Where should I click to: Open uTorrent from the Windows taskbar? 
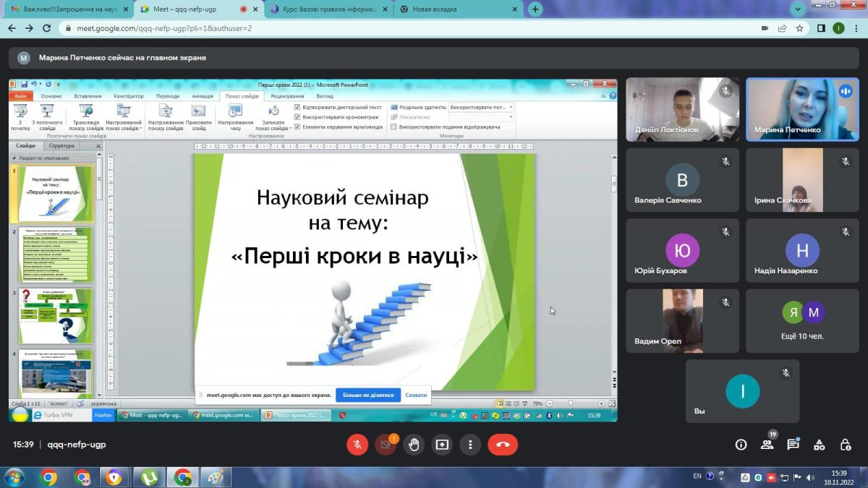150,477
